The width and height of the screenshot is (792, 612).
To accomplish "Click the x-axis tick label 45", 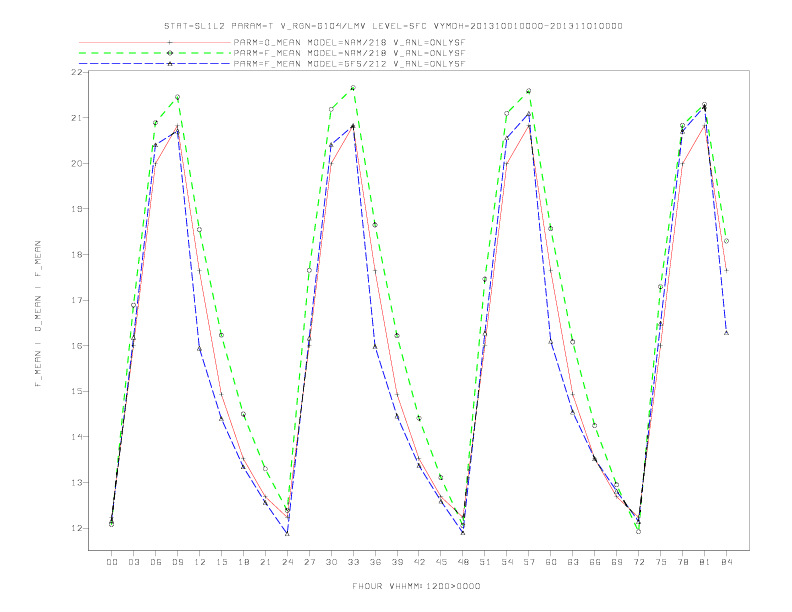I will pos(441,562).
